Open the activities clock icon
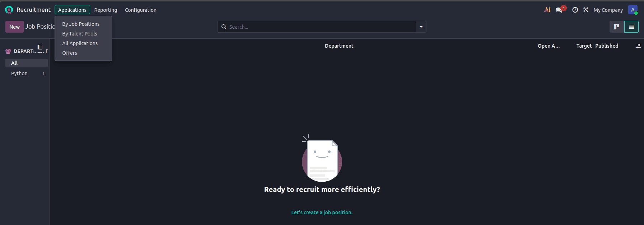The height and width of the screenshot is (225, 644). pos(575,10)
